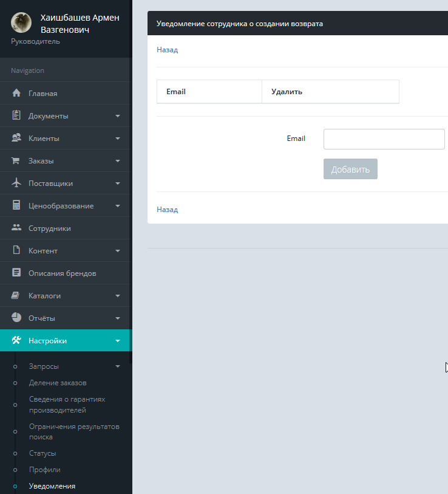Click the bottom Назад link
This screenshot has height=494, width=448.
coord(167,210)
